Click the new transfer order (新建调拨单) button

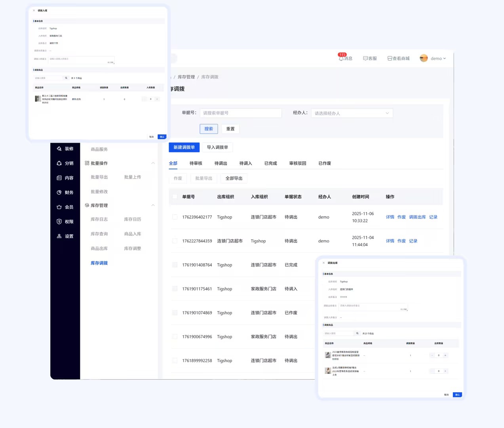pyautogui.click(x=184, y=147)
